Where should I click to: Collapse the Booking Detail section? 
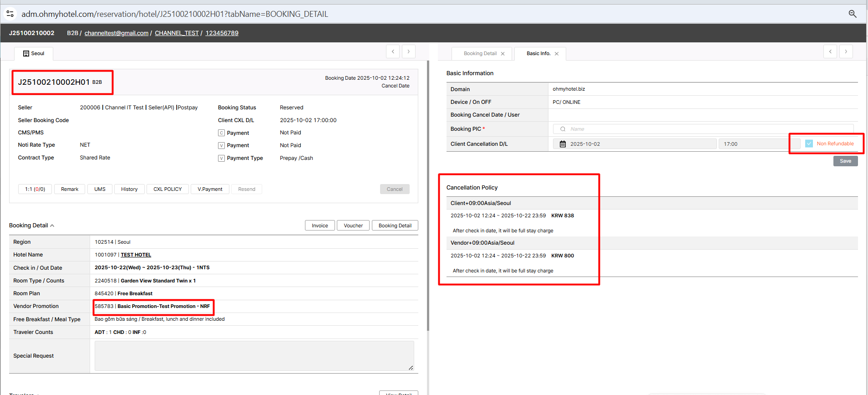[52, 226]
